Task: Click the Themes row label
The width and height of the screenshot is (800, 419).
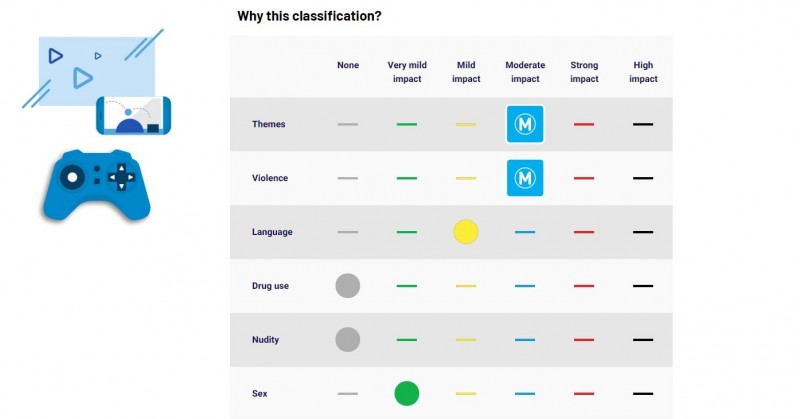Action: [x=268, y=124]
